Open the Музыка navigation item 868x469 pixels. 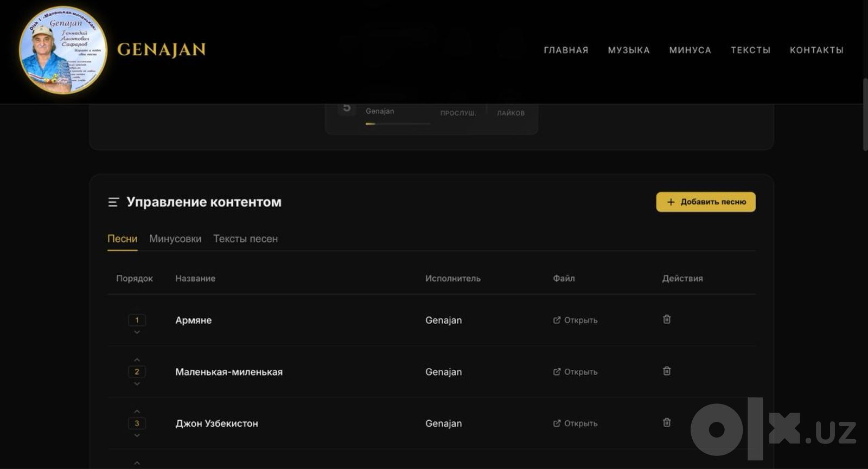pos(629,50)
